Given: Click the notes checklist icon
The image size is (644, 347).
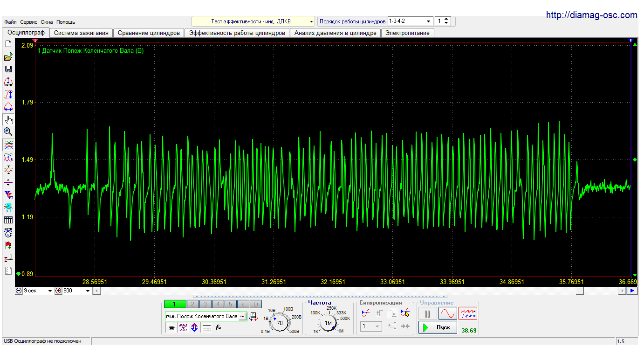Looking at the screenshot, I should tap(8, 271).
